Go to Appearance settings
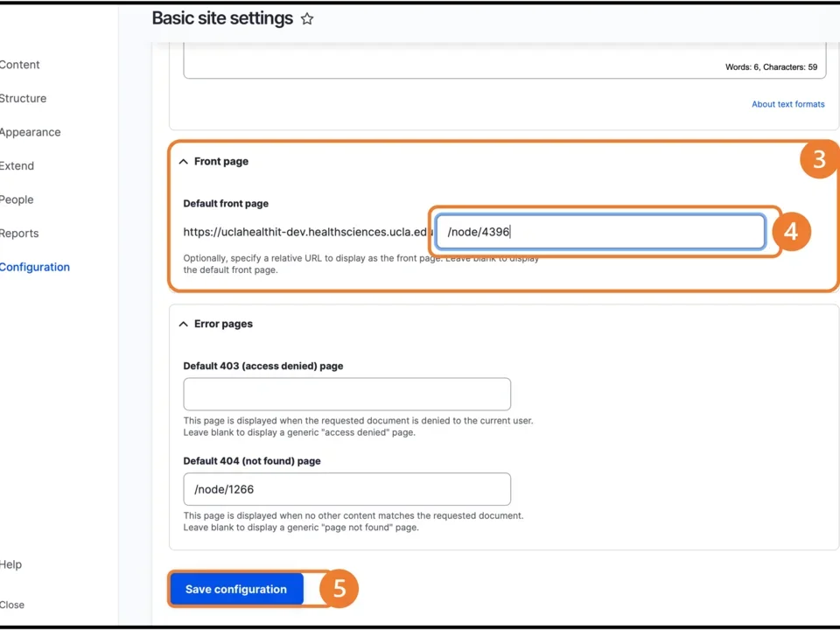Screen dimensions: 840x630 coord(31,132)
